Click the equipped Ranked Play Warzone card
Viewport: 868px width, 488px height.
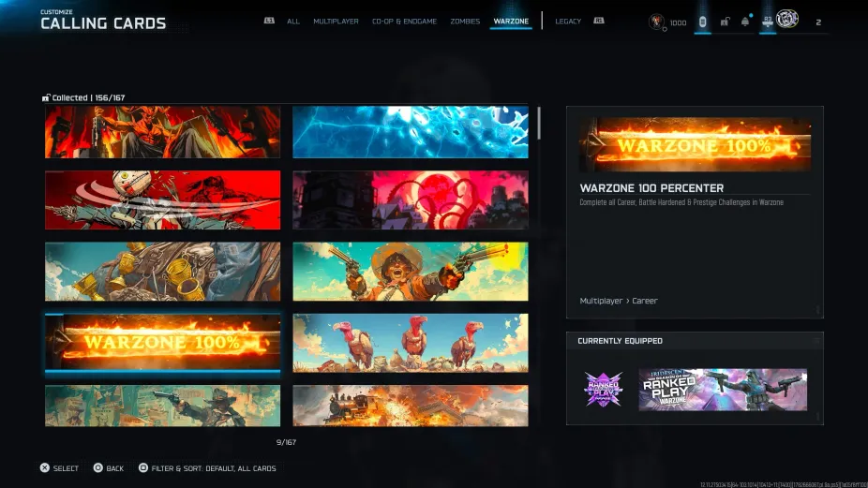click(x=723, y=390)
